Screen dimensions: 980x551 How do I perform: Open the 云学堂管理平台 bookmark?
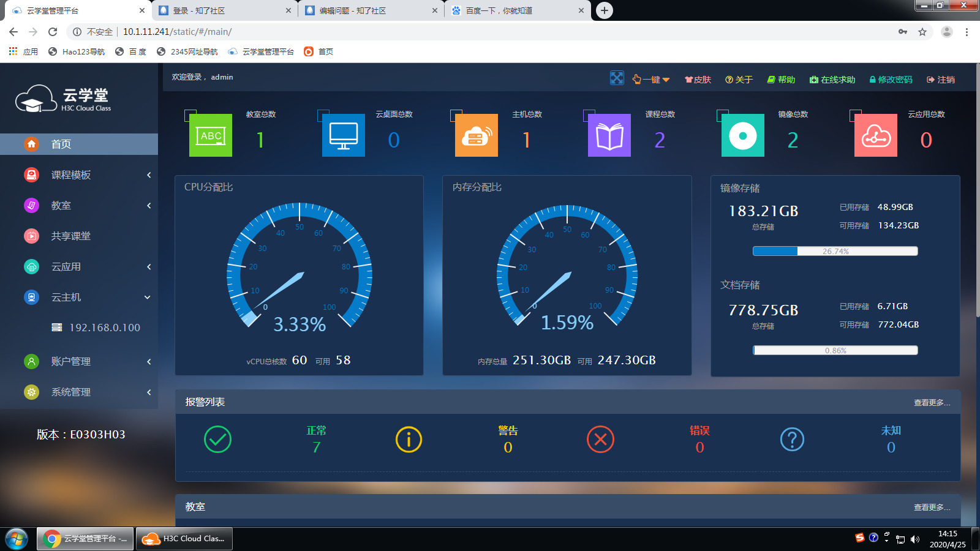click(261, 51)
